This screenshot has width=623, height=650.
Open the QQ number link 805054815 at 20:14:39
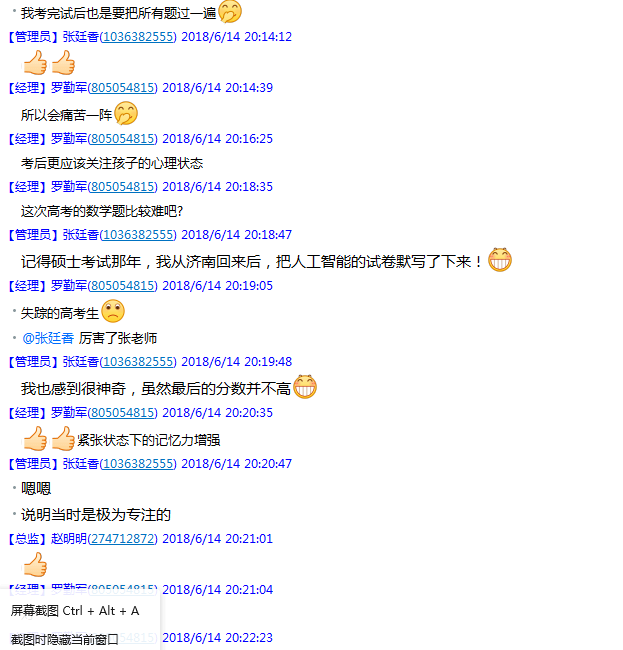coord(122,87)
